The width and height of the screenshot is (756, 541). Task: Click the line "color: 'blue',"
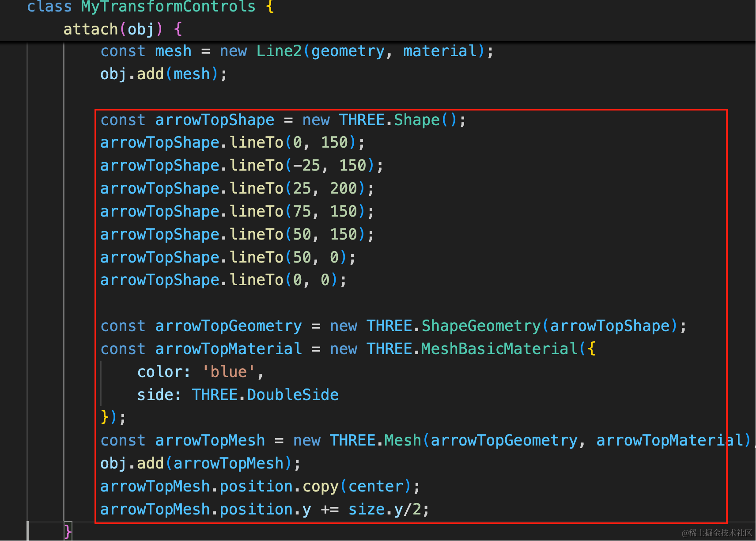200,372
